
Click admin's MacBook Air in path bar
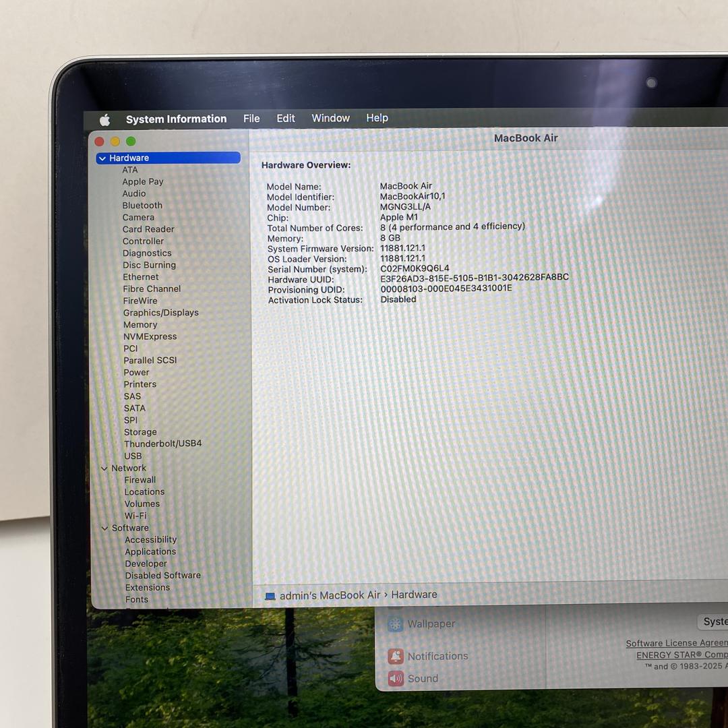[330, 595]
